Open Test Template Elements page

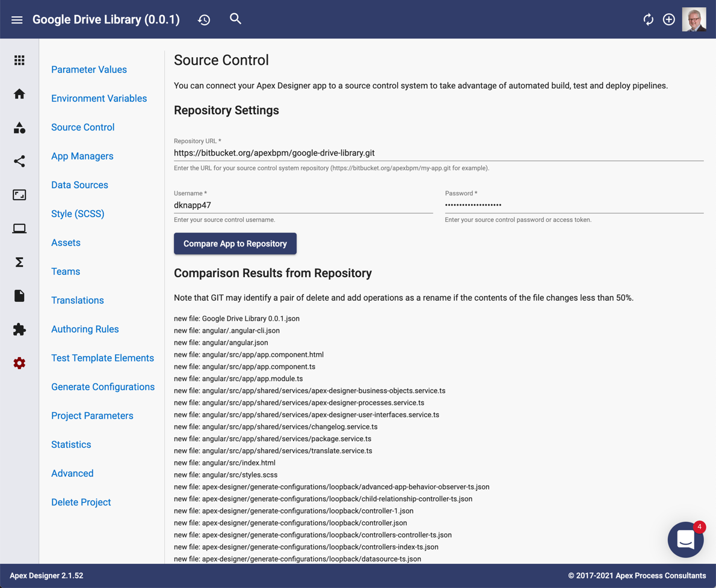click(x=103, y=358)
